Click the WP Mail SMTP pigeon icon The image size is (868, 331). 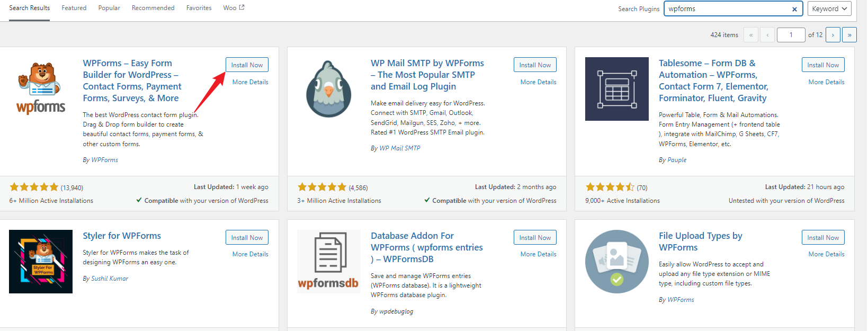click(329, 88)
